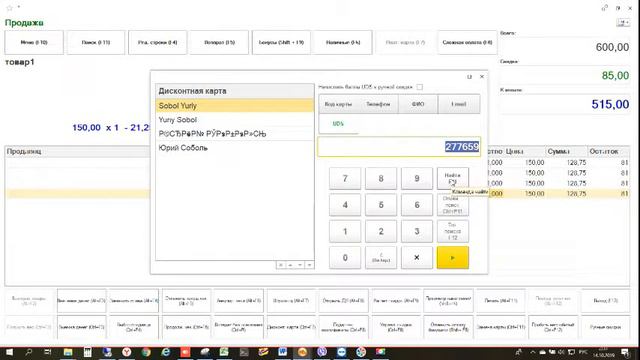The height and width of the screenshot is (360, 640).
Task: Open File Explorer from the taskbar
Action: pos(68,352)
